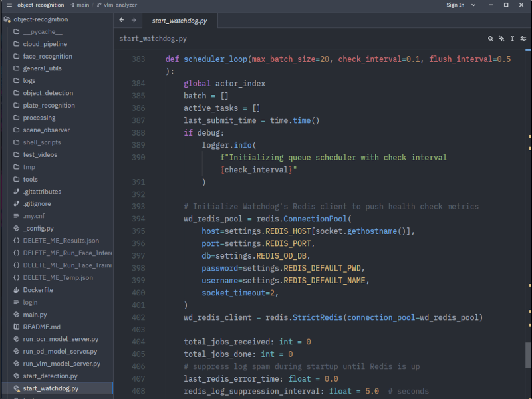Click the login file lines icon
532x399 pixels.
[16, 302]
